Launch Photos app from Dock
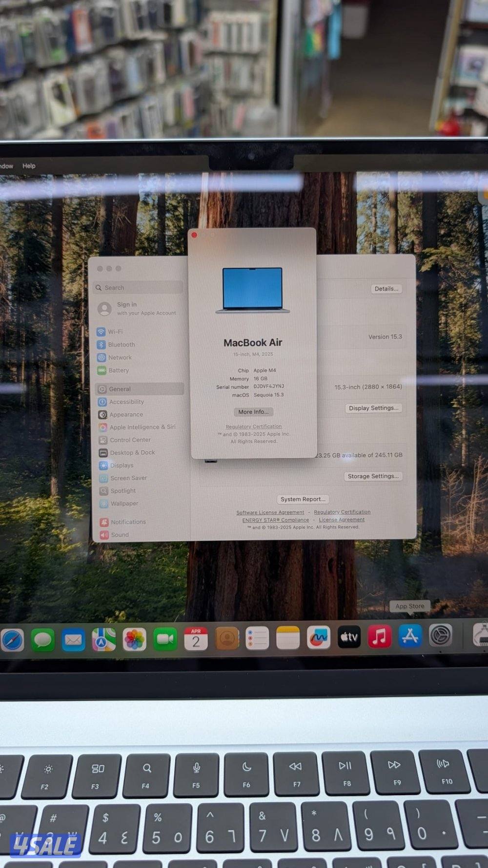488x868 pixels. 134,639
